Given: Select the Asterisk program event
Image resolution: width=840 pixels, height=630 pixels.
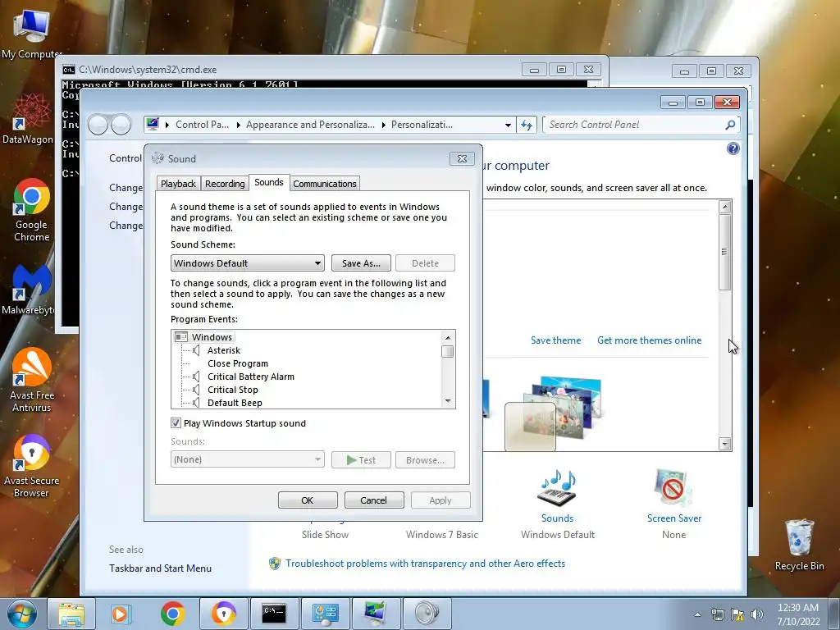Looking at the screenshot, I should [x=224, y=350].
